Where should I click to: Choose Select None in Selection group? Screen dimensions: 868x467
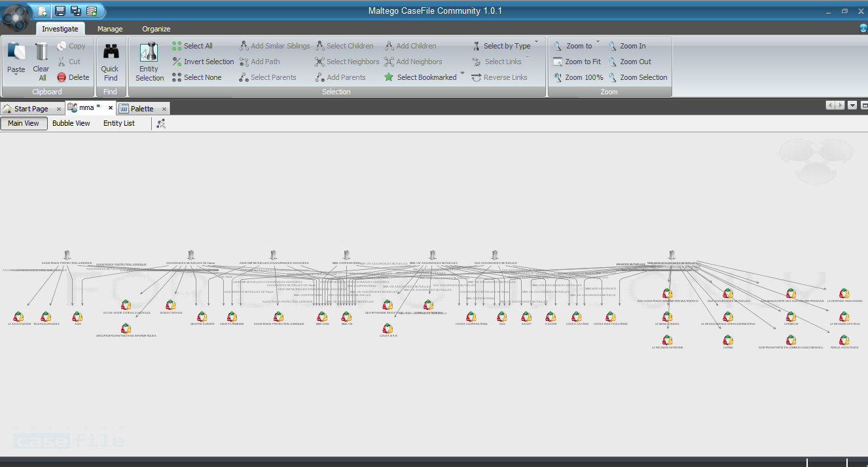[x=197, y=77]
